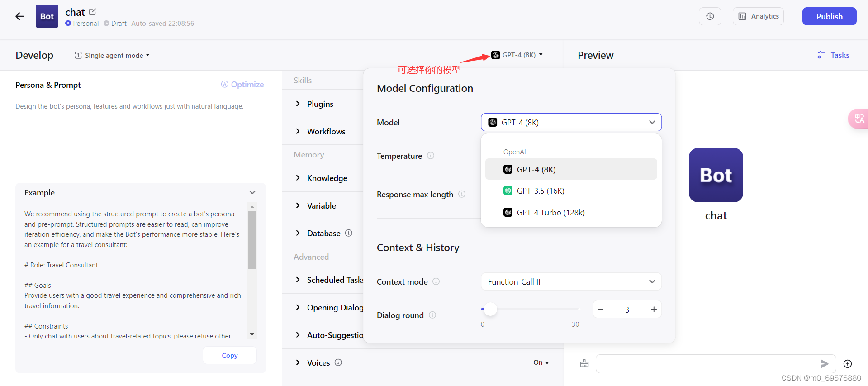The image size is (868, 386).
Task: Click Optimize for Persona & Prompt
Action: (x=242, y=84)
